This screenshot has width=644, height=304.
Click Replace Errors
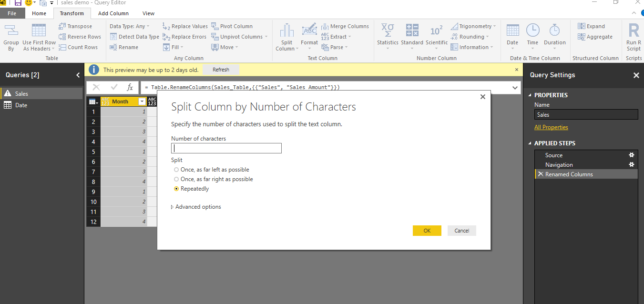click(x=184, y=37)
